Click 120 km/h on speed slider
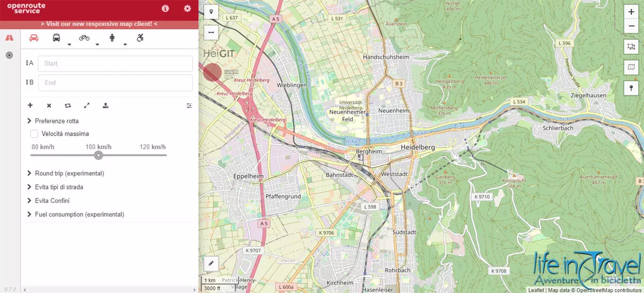 (152, 147)
